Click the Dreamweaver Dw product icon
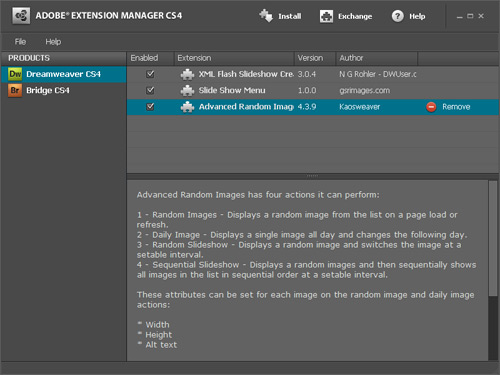 [15, 74]
